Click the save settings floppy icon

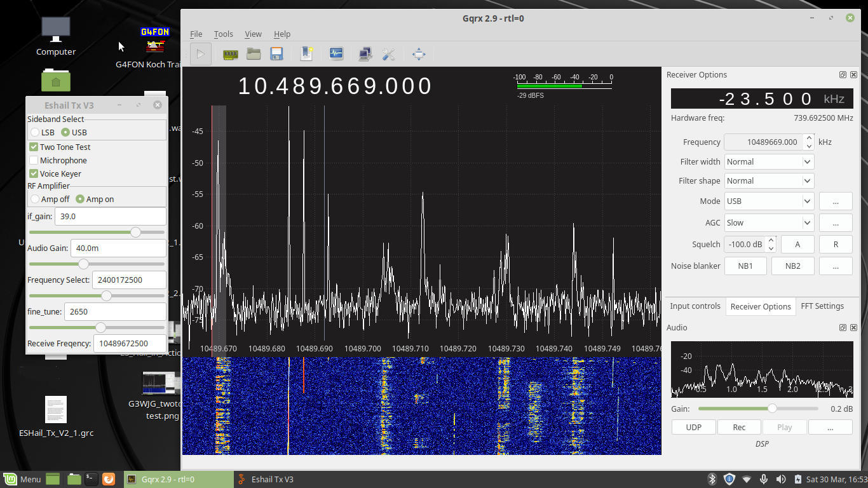tap(276, 54)
